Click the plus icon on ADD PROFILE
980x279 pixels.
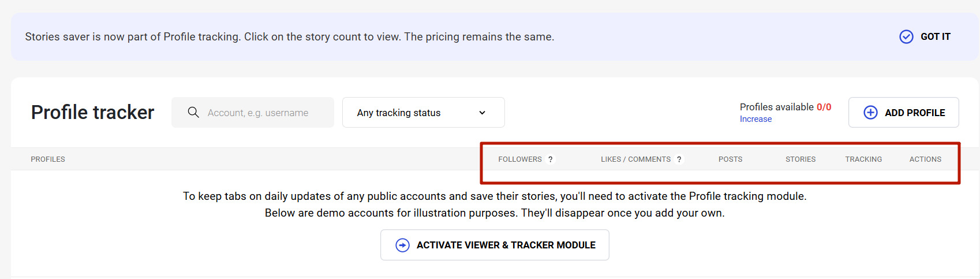(x=870, y=113)
